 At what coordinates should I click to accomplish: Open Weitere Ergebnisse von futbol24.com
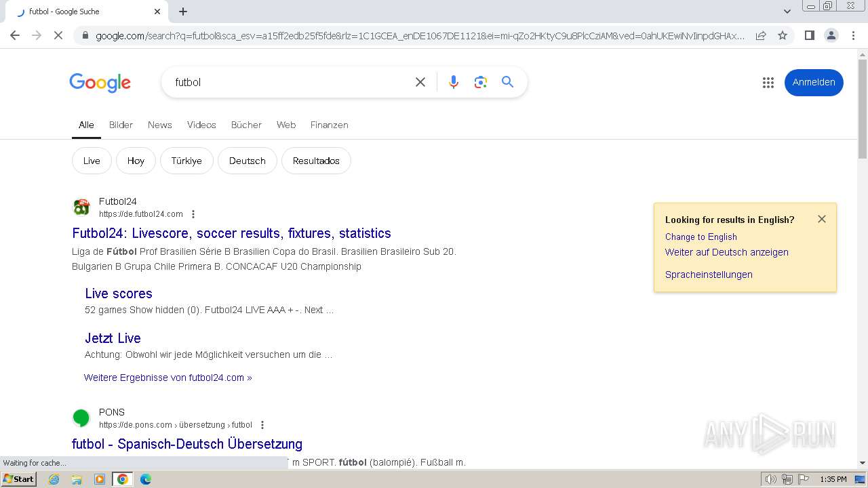(168, 378)
